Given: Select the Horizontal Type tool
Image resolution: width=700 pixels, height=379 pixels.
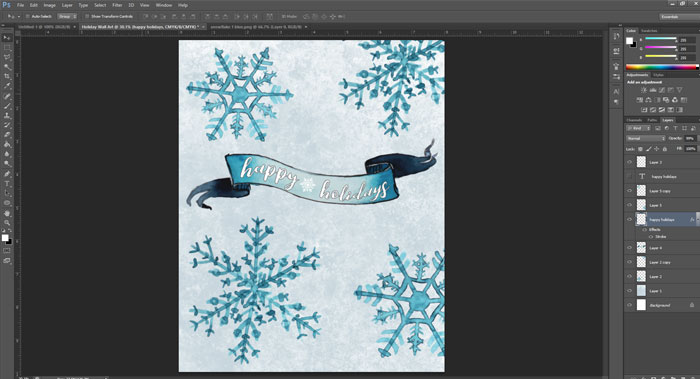Looking at the screenshot, I should 7,183.
